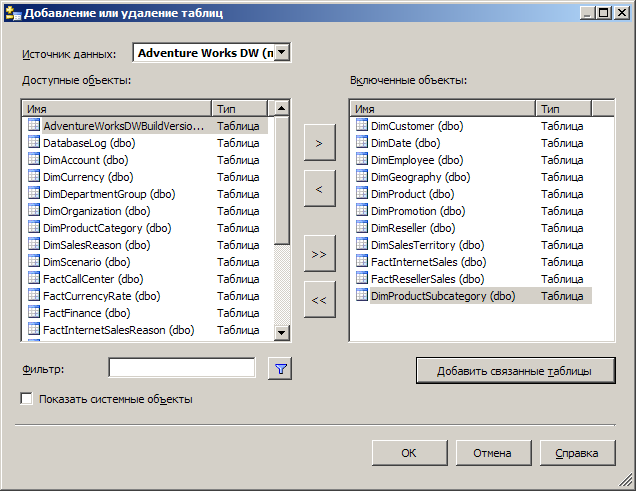This screenshot has width=636, height=491.
Task: Select DimSalesReason (dbo) in available objects
Action: [97, 245]
